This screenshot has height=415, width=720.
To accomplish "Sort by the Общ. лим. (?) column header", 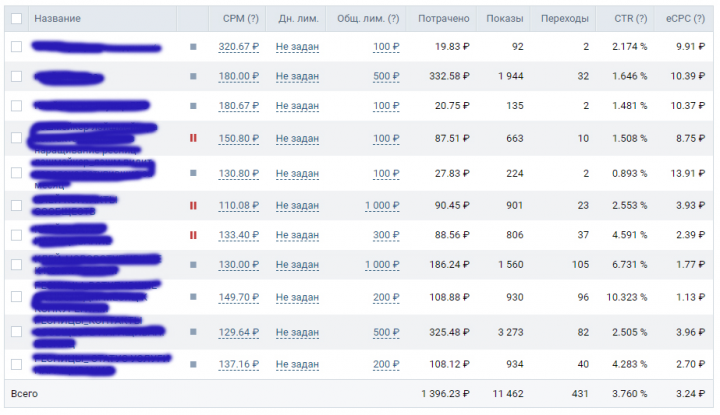I will click(368, 19).
